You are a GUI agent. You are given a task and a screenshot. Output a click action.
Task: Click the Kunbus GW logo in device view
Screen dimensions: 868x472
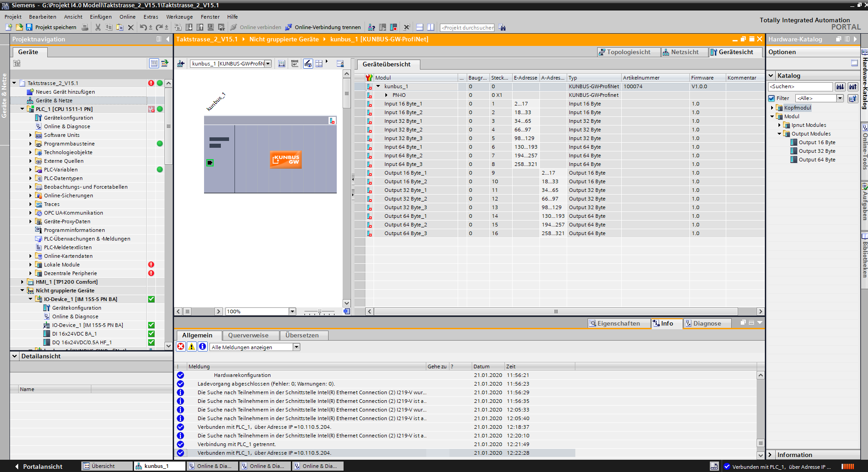[285, 160]
